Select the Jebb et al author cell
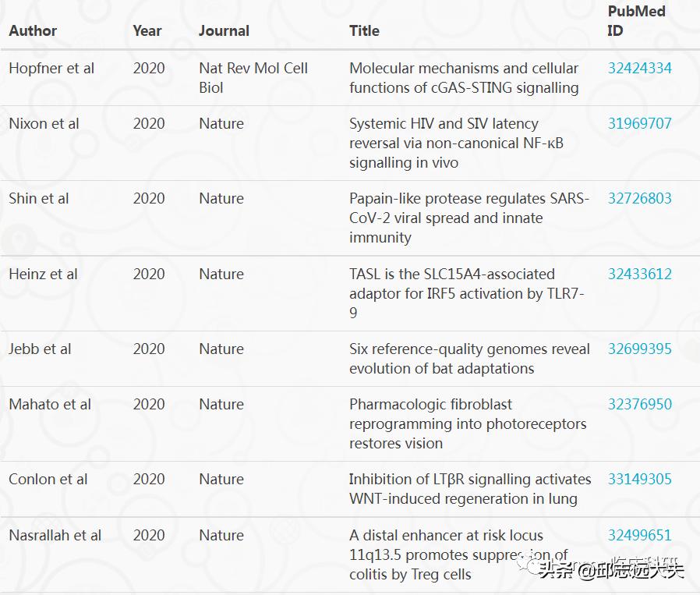700x595 pixels. [x=40, y=349]
